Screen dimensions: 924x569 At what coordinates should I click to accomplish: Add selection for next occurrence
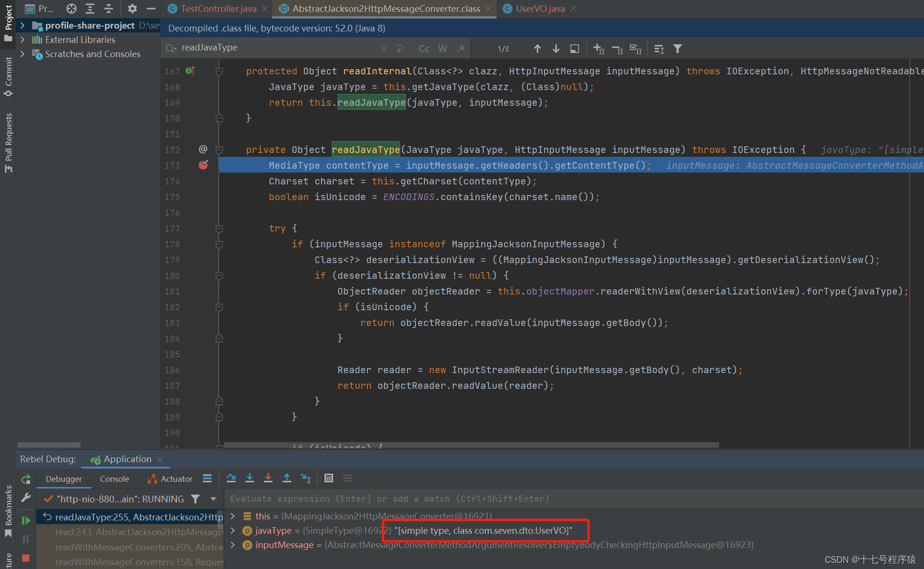tap(599, 49)
